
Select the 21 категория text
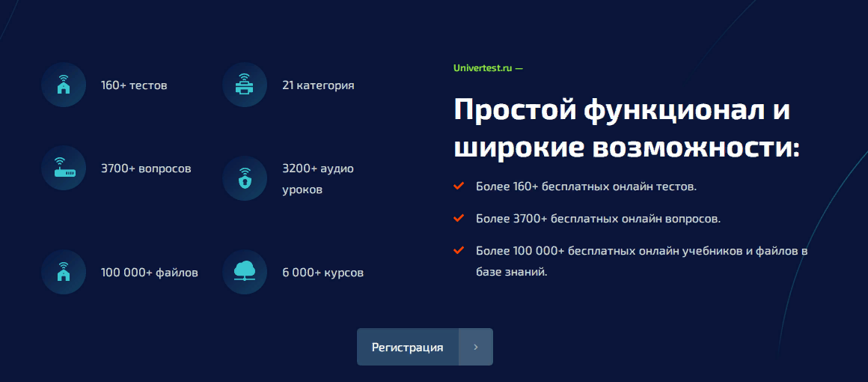[318, 85]
